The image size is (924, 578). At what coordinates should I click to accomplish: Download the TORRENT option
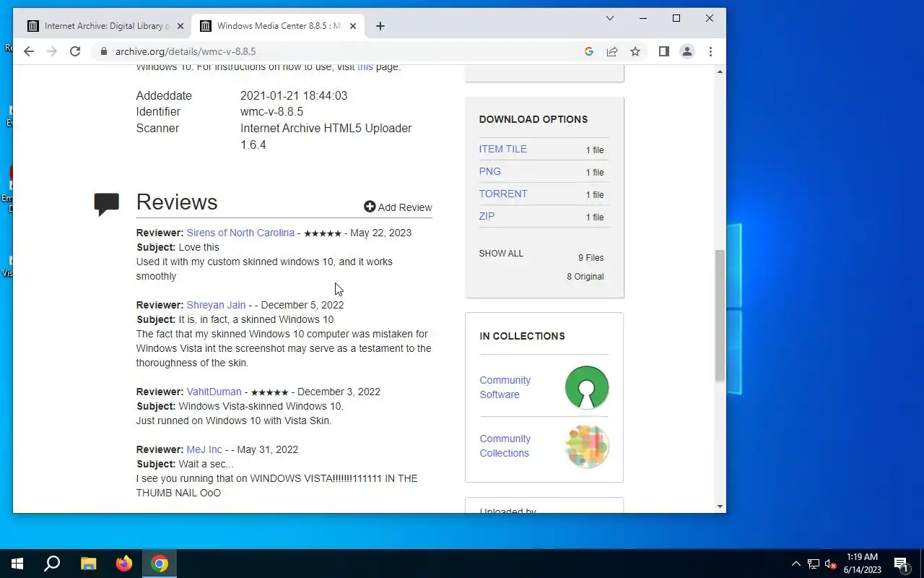pos(503,194)
